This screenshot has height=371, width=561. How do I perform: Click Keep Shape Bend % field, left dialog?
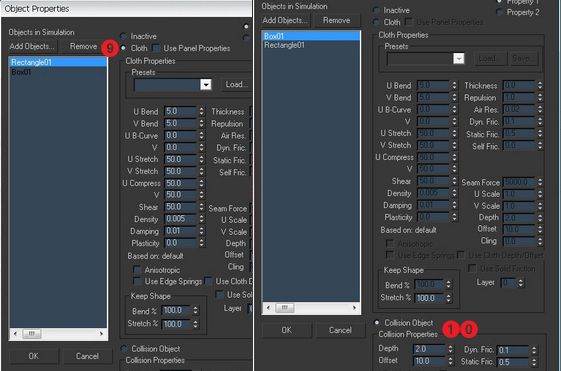[x=176, y=310]
